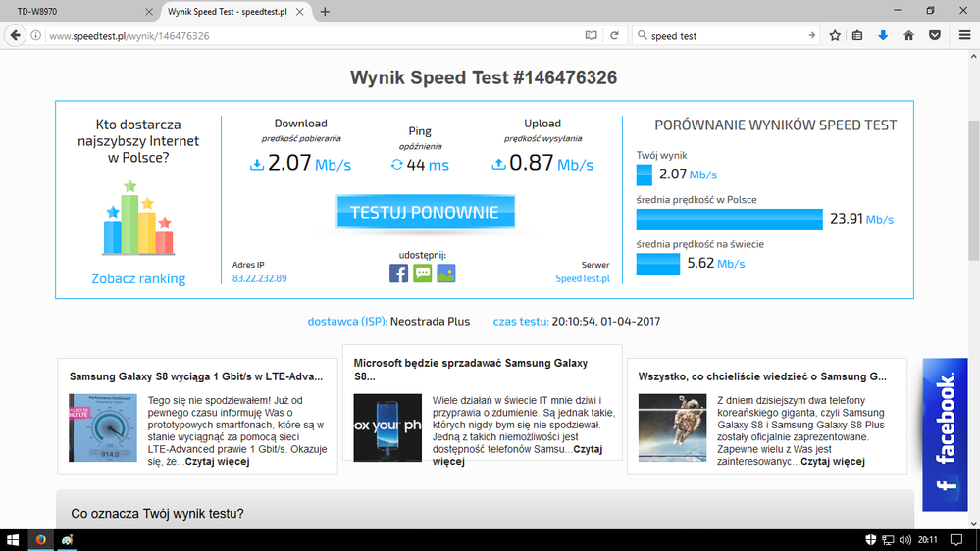The width and height of the screenshot is (980, 551).
Task: Click the URL address bar field
Action: coord(313,35)
